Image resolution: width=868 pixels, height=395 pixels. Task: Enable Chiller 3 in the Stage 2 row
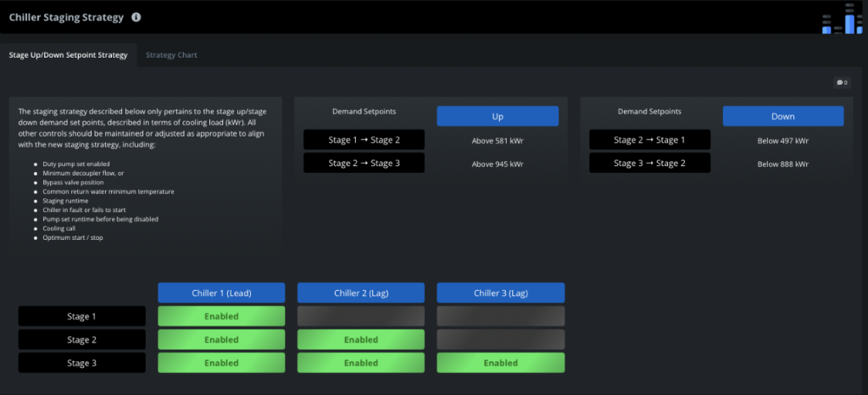(500, 340)
